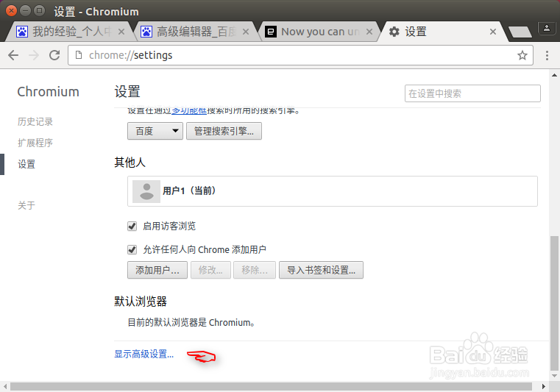Image resolution: width=560 pixels, height=392 pixels.
Task: Open the user profile icon in title bar
Action: (x=547, y=28)
